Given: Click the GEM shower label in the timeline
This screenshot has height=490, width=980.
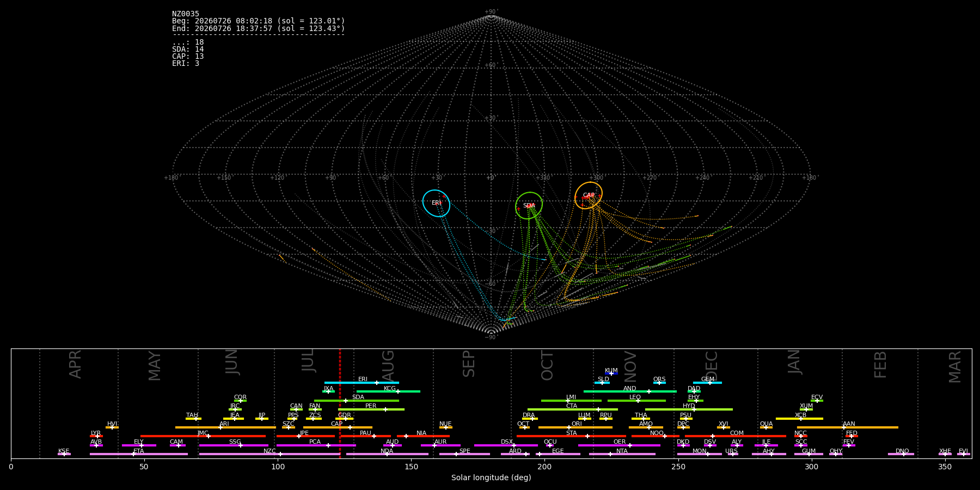Looking at the screenshot, I should click(x=708, y=379).
